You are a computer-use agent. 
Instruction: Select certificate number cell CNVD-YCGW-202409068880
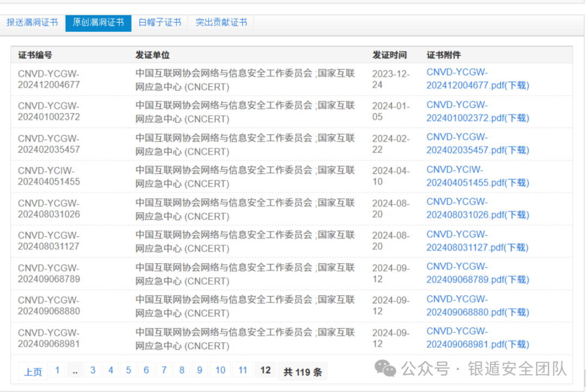point(49,305)
